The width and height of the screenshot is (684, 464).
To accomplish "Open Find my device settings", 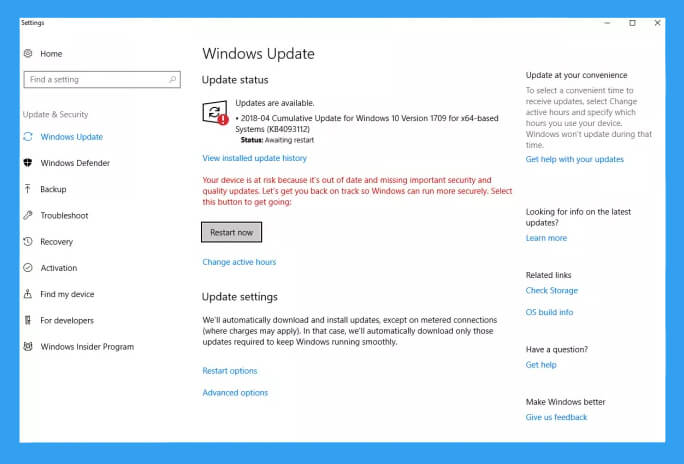I will pos(67,294).
